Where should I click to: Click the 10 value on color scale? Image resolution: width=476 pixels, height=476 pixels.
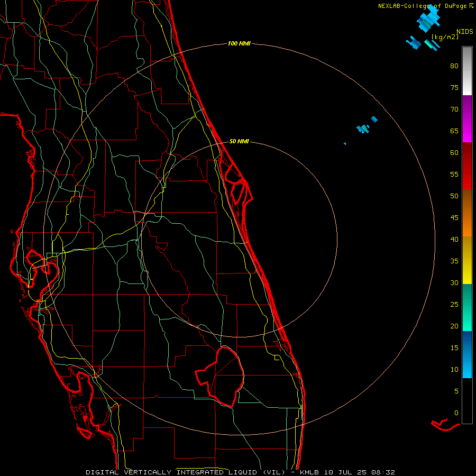click(454, 370)
